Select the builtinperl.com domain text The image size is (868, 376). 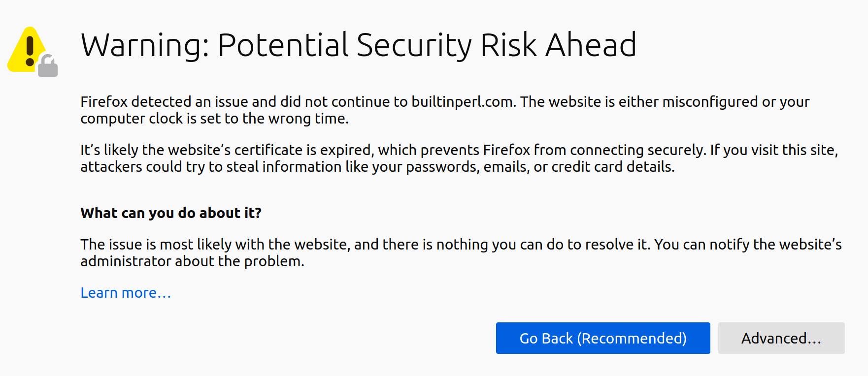pyautogui.click(x=463, y=102)
